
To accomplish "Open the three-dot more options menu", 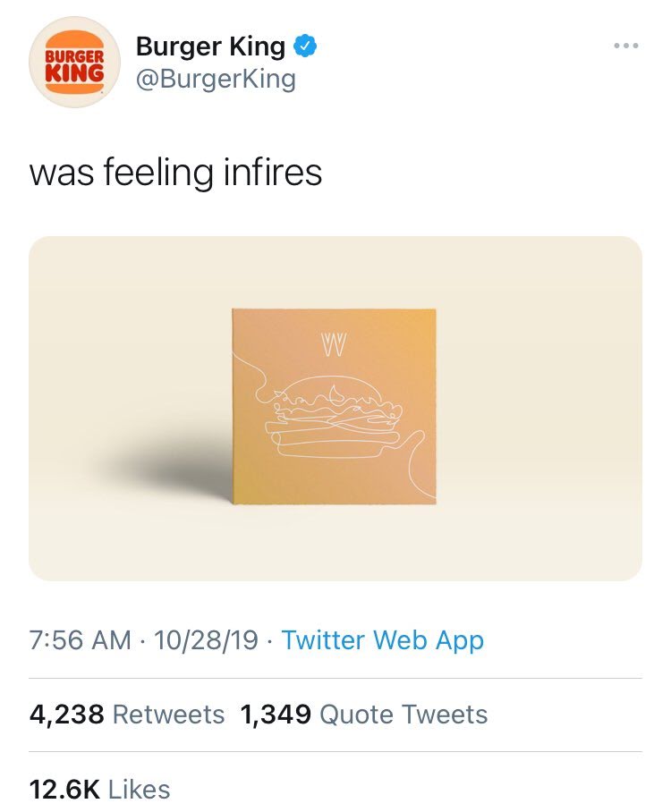I will 626,46.
